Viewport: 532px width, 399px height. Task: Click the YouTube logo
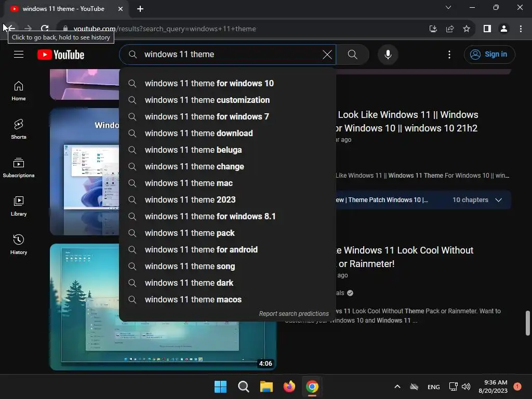coord(61,55)
